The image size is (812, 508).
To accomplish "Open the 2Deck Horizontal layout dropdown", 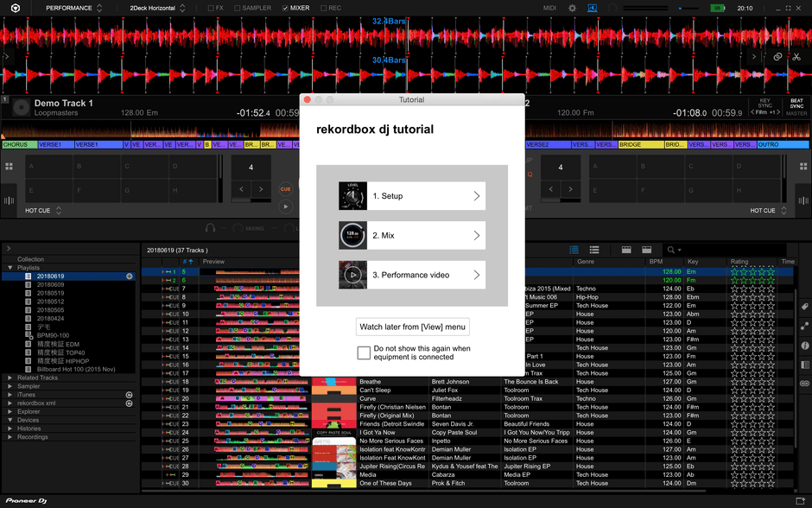I will pos(152,8).
